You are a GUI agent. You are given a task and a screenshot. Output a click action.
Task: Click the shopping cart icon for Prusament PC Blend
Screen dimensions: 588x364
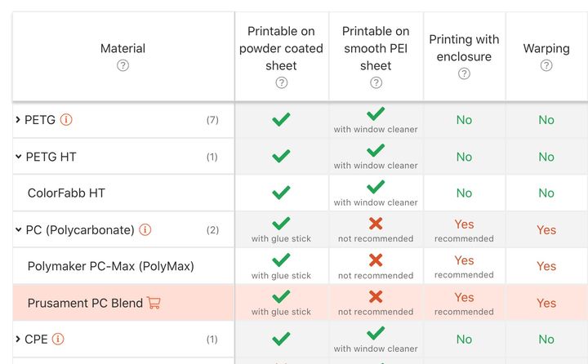pyautogui.click(x=154, y=303)
